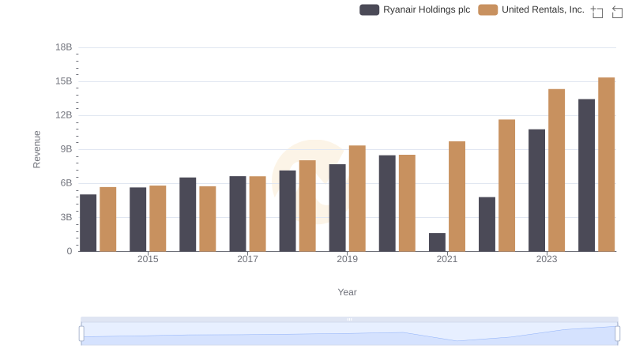Click the zoom area select icon
The width and height of the screenshot is (632, 364).
click(597, 12)
